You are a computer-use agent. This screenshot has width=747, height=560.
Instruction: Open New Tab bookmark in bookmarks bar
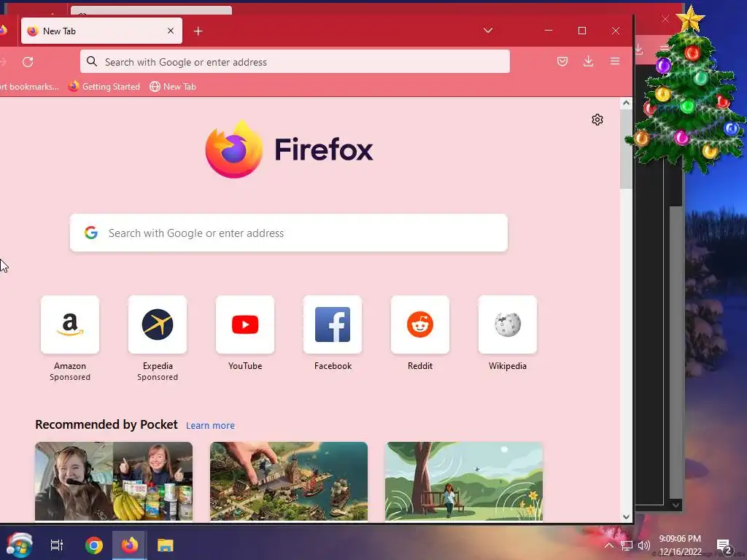click(x=173, y=87)
